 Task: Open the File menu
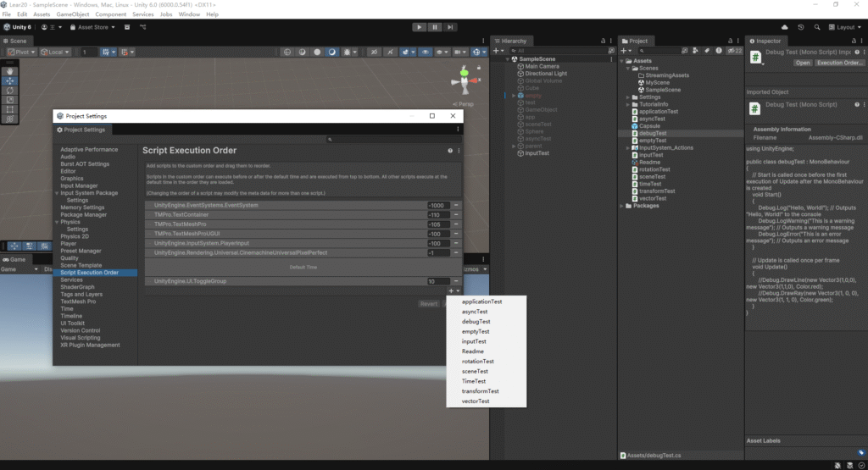pos(7,14)
